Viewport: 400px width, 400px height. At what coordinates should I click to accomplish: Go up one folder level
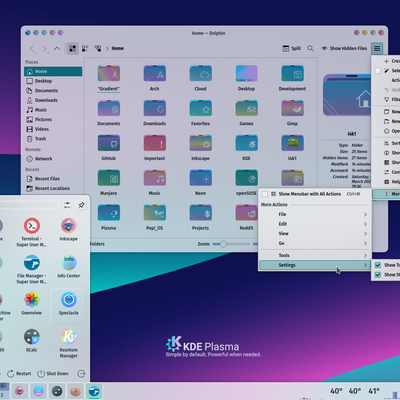pos(57,49)
